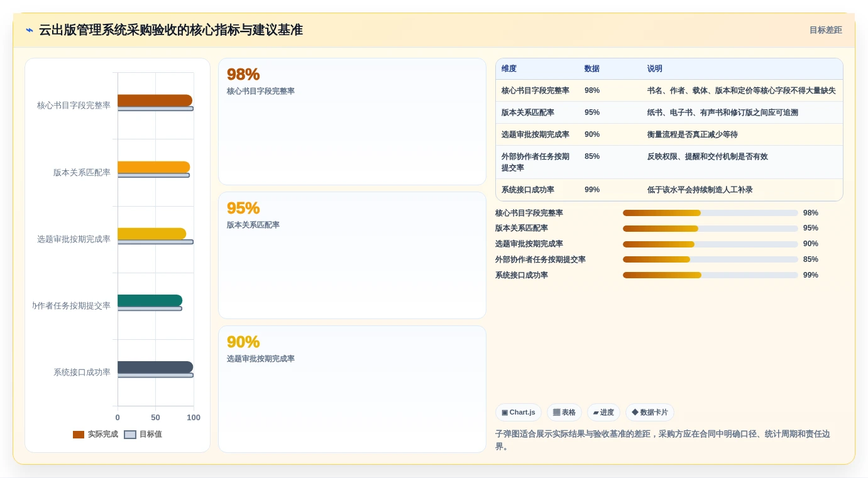The height and width of the screenshot is (478, 868).
Task: Click the 外部协作者任务按期提交率 85% progress bar
Action: click(x=710, y=259)
